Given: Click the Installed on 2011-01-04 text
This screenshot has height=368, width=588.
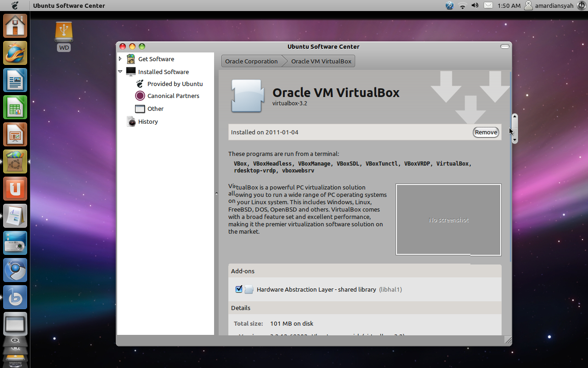Looking at the screenshot, I should pos(265,132).
